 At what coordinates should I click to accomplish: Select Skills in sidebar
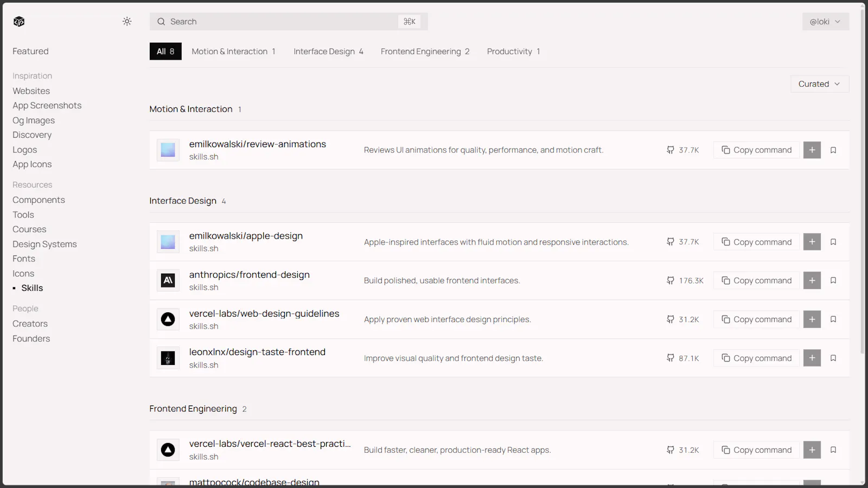click(x=32, y=288)
